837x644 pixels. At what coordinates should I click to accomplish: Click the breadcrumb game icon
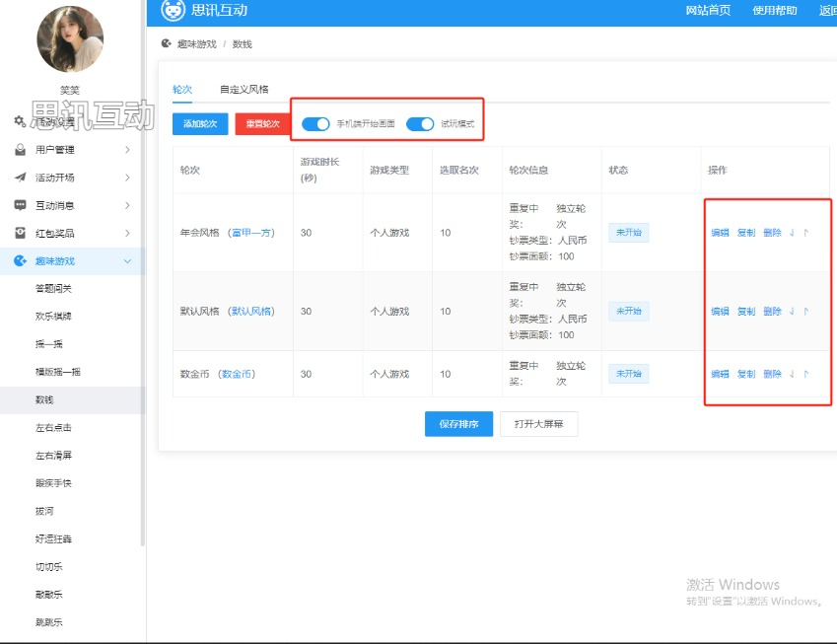point(166,43)
